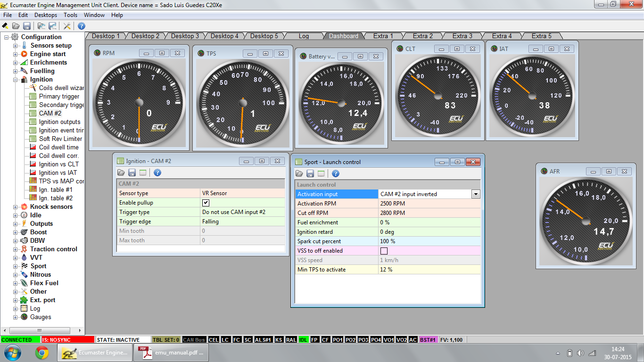This screenshot has height=362, width=644.
Task: Click open folder icon in CAM #2 window
Action: point(121,173)
